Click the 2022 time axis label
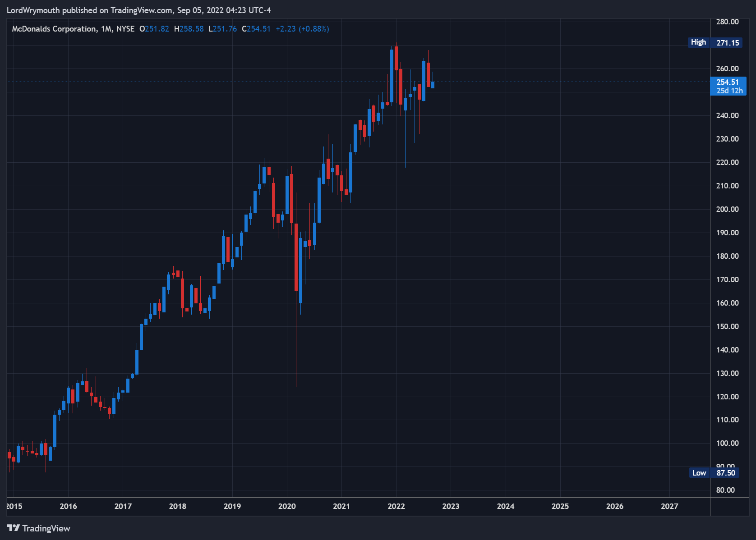The width and height of the screenshot is (756, 540). point(396,506)
